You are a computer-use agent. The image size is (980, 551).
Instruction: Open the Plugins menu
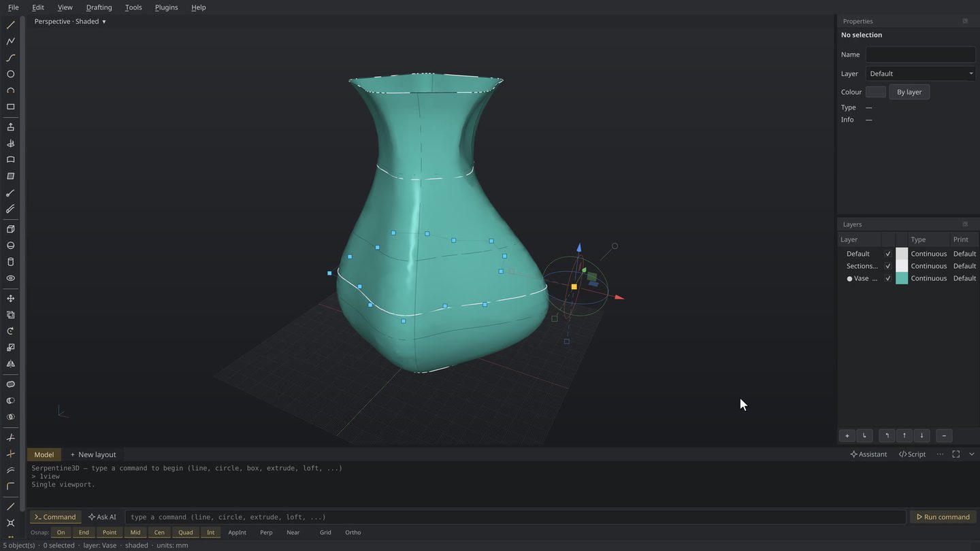166,7
